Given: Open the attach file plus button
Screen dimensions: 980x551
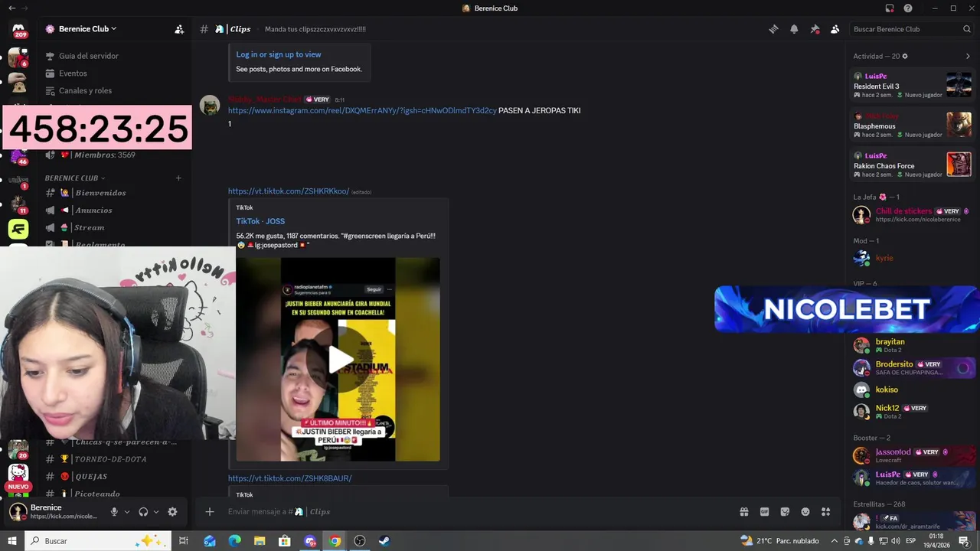Looking at the screenshot, I should point(210,512).
